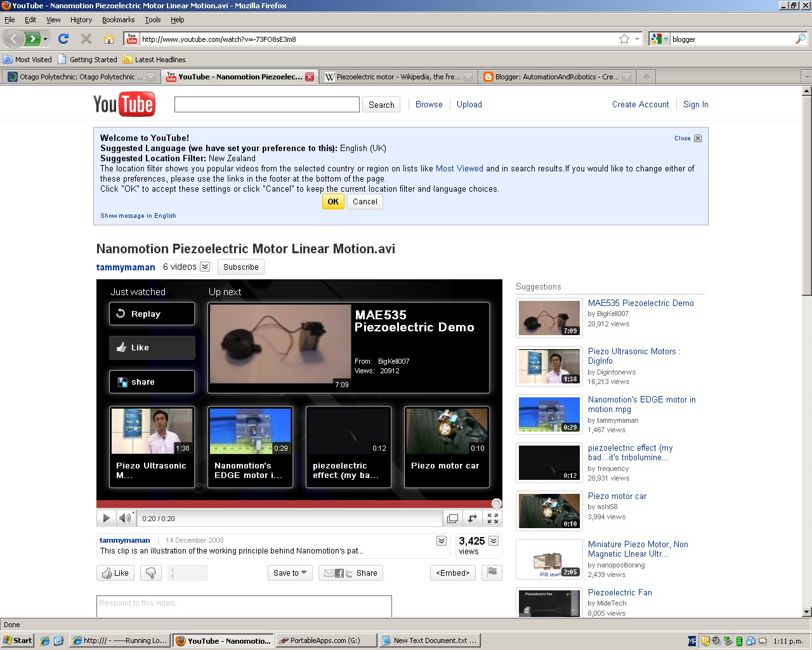This screenshot has width=812, height=650.
Task: Flag the video with the flag icon
Action: pos(492,573)
